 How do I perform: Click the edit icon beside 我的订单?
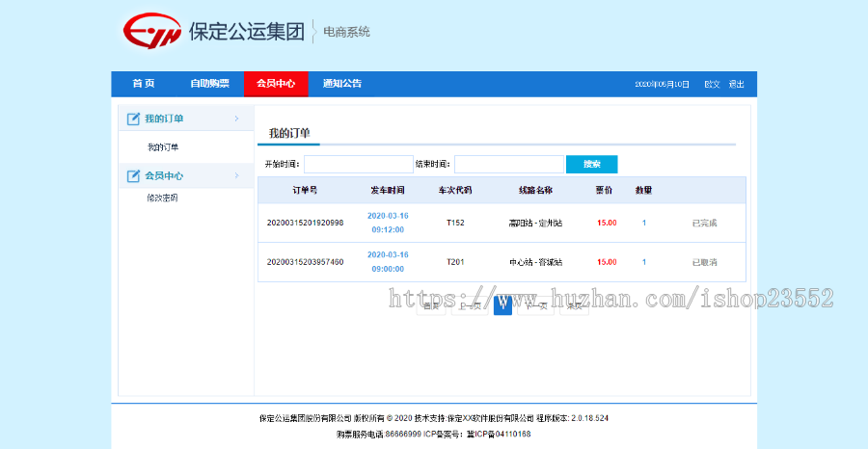(x=133, y=119)
